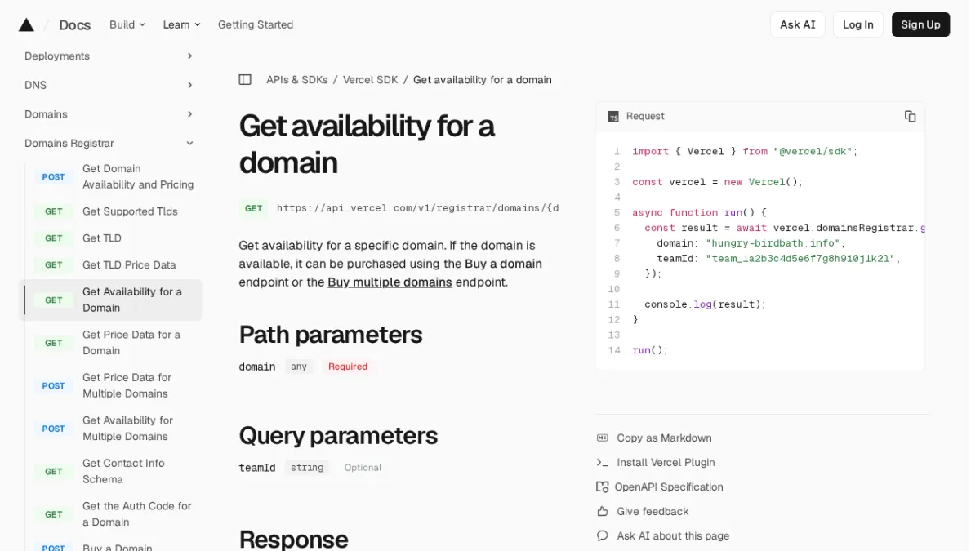The height and width of the screenshot is (551, 980).
Task: Click the GET badge for TLD Price Data
Action: (x=54, y=265)
